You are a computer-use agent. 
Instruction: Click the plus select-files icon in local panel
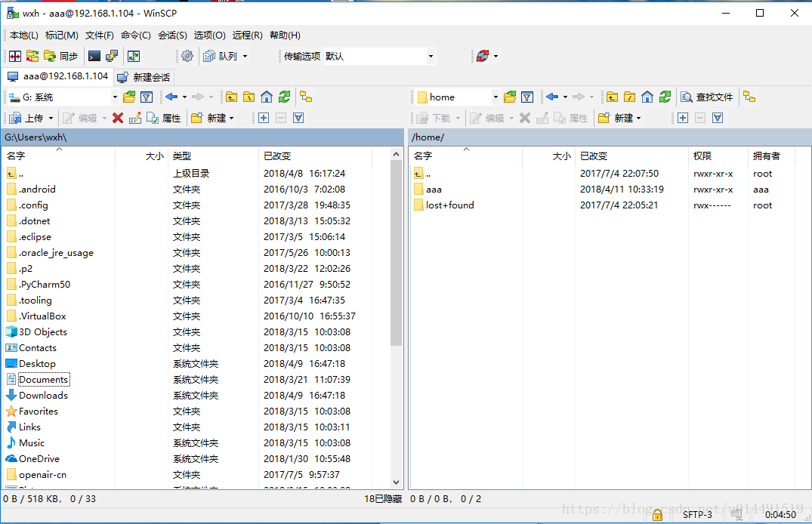pyautogui.click(x=264, y=118)
